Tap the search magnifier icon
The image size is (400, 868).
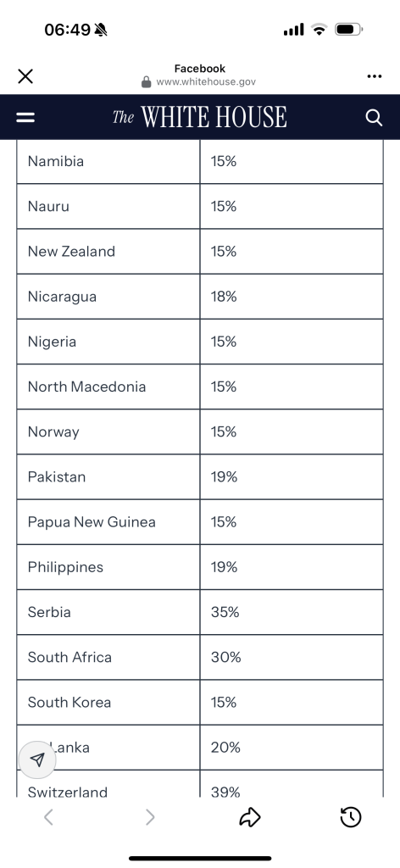coord(374,117)
